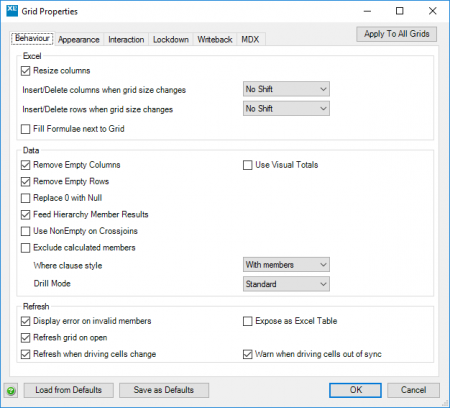Uncheck the Resize columns checkbox
Image resolution: width=450 pixels, height=408 pixels.
[25, 71]
